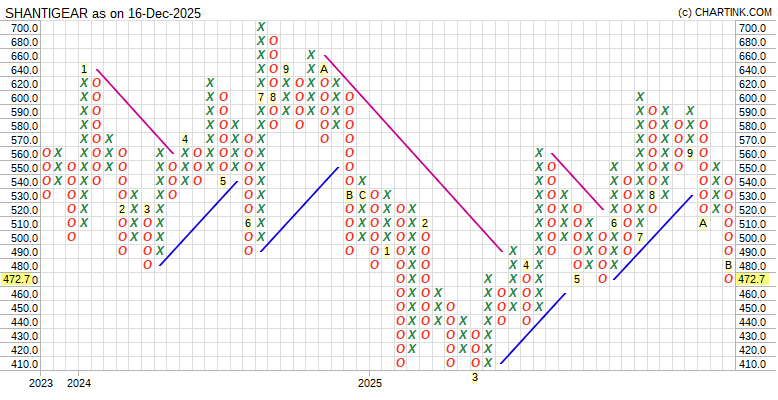778x400 pixels.
Task: Click the topmost X at the 700 level
Action: pyautogui.click(x=261, y=27)
